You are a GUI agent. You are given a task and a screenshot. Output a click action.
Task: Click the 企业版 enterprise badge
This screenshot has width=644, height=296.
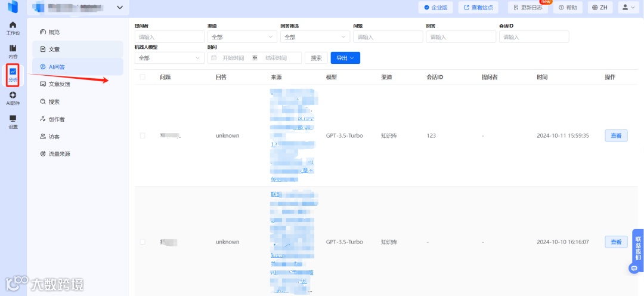pyautogui.click(x=436, y=7)
